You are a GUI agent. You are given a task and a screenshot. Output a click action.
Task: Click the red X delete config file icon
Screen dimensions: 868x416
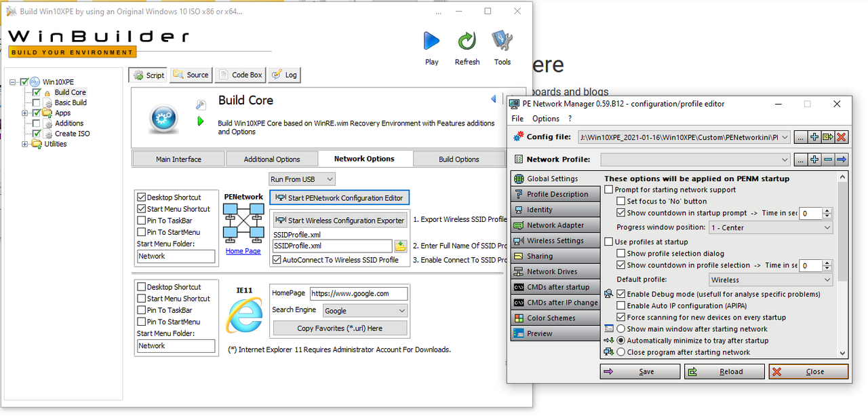[x=842, y=137]
